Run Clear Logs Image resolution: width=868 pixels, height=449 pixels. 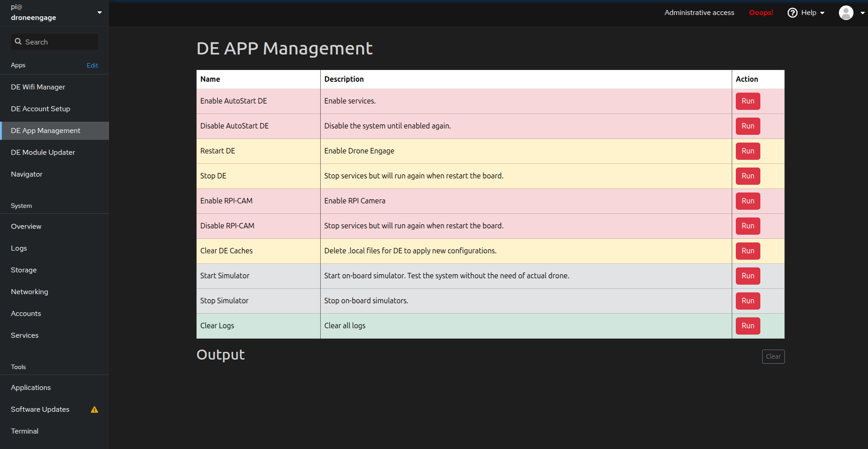747,326
